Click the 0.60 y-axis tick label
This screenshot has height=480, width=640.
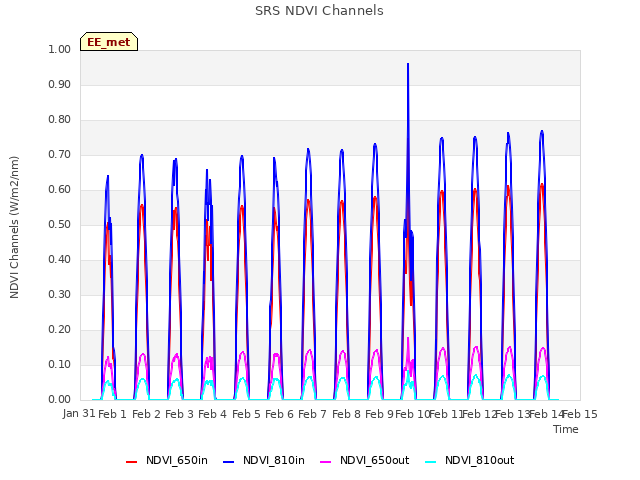59,189
